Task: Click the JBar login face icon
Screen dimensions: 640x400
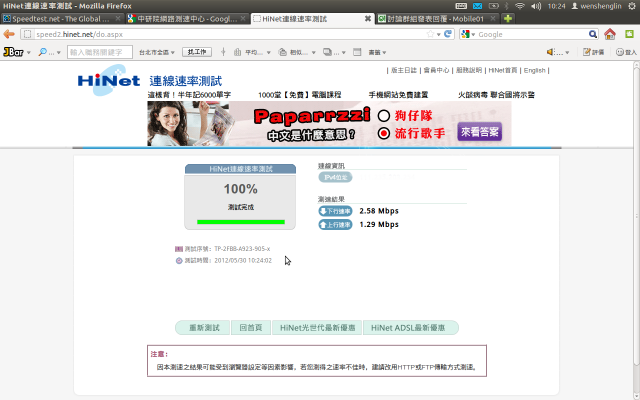Action: pos(620,52)
